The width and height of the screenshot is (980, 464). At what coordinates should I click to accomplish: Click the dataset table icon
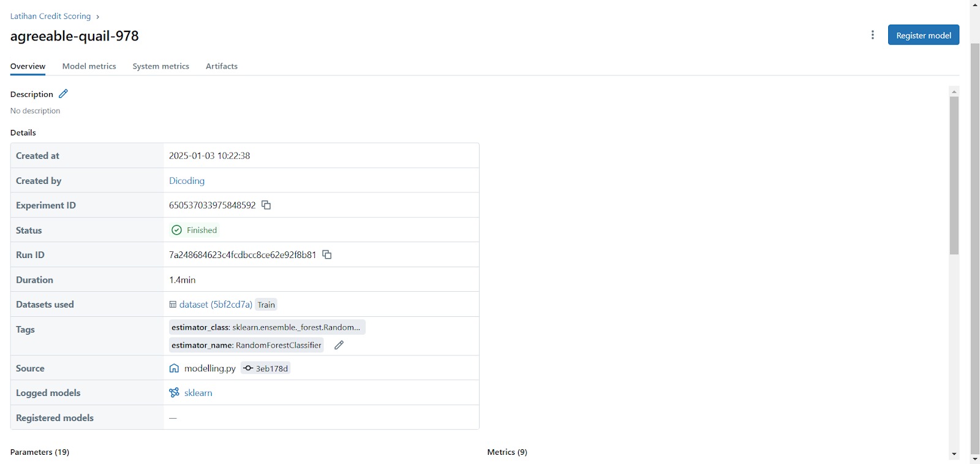[x=173, y=305]
